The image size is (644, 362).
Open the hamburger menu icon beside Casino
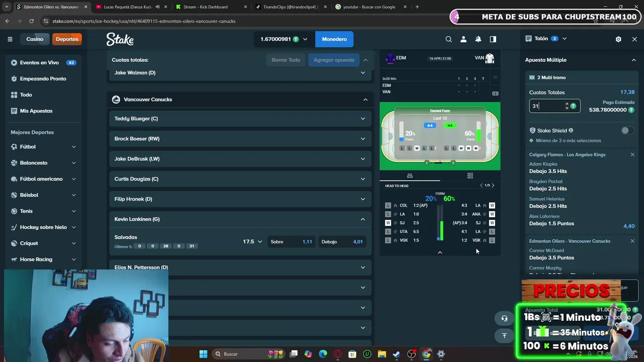click(x=10, y=39)
